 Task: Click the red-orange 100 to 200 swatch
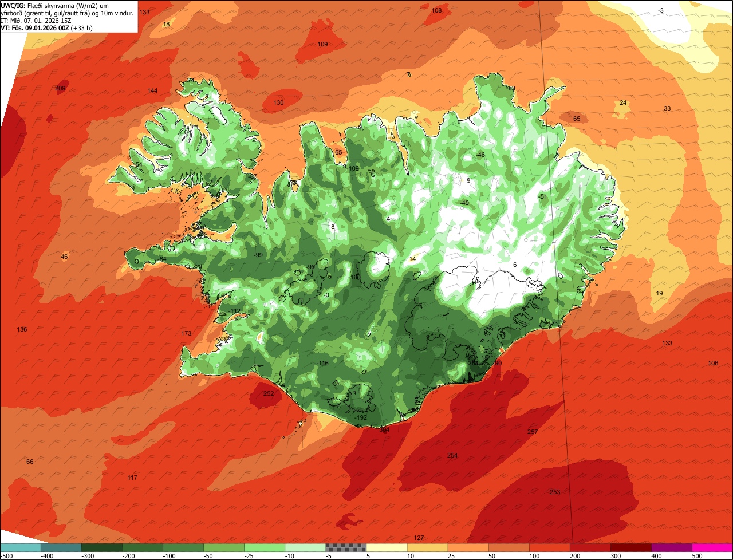(549, 547)
